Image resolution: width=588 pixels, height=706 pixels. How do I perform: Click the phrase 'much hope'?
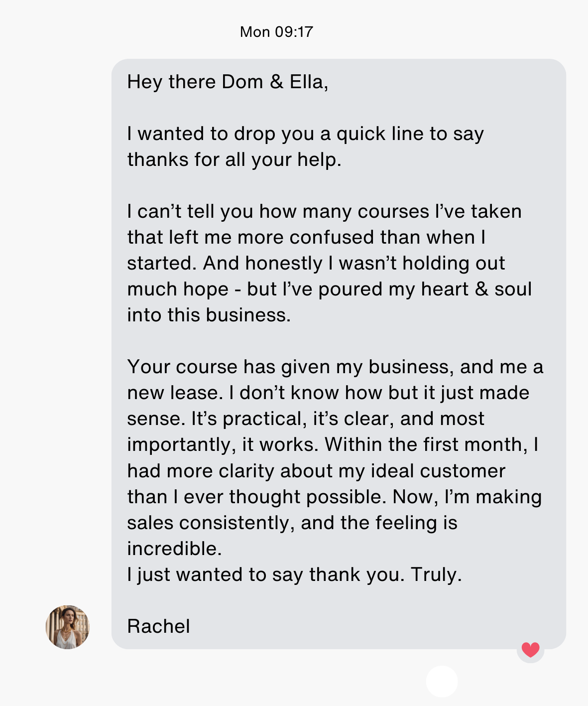click(x=178, y=289)
